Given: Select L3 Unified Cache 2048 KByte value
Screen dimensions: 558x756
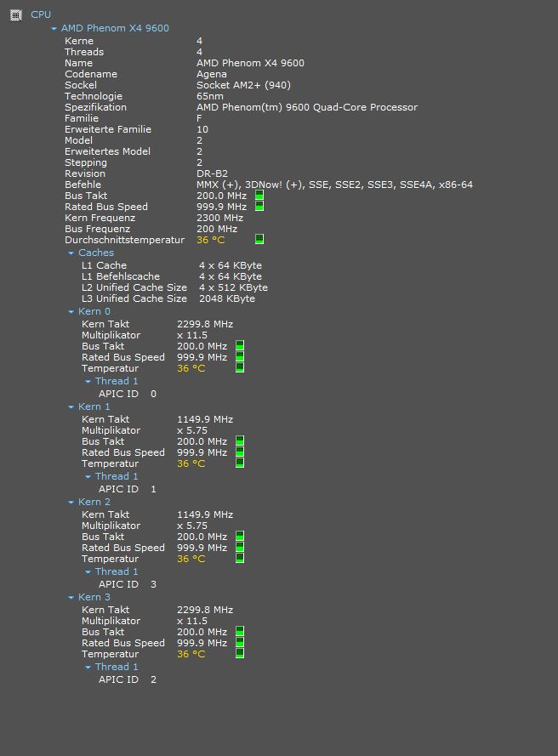Looking at the screenshot, I should pyautogui.click(x=227, y=299).
